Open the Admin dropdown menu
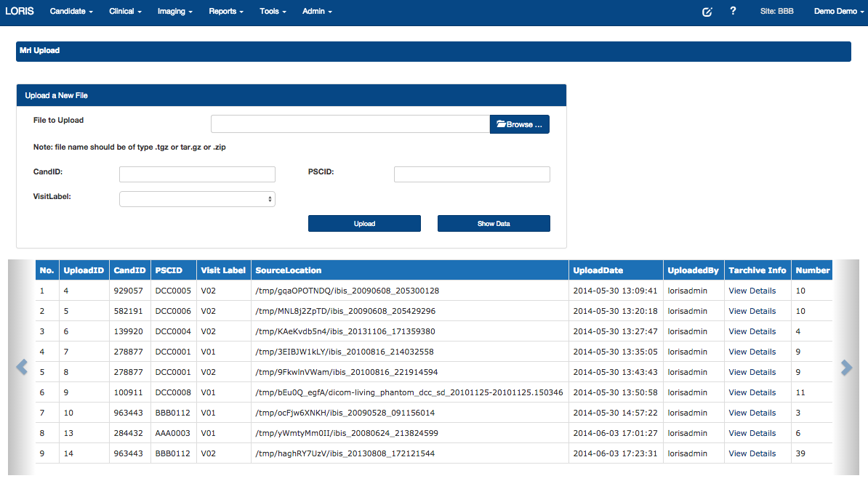 pos(317,12)
